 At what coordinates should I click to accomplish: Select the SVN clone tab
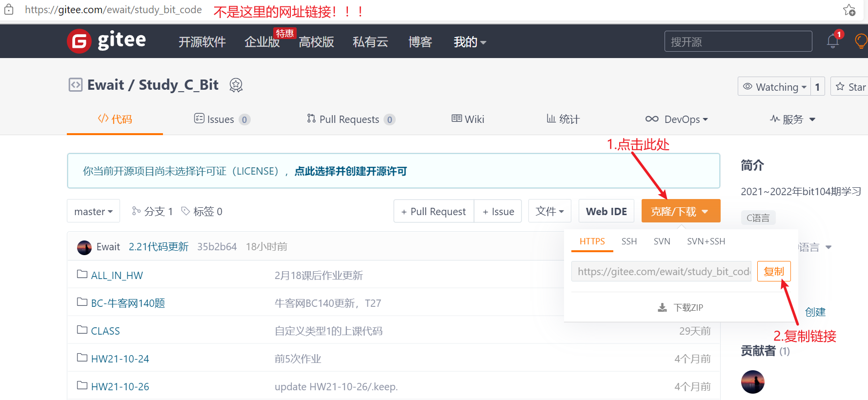click(x=662, y=241)
